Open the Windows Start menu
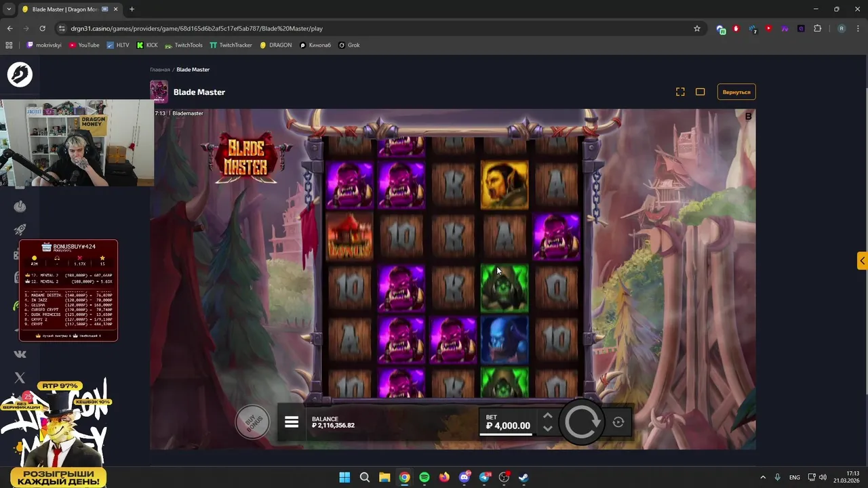 (x=344, y=477)
